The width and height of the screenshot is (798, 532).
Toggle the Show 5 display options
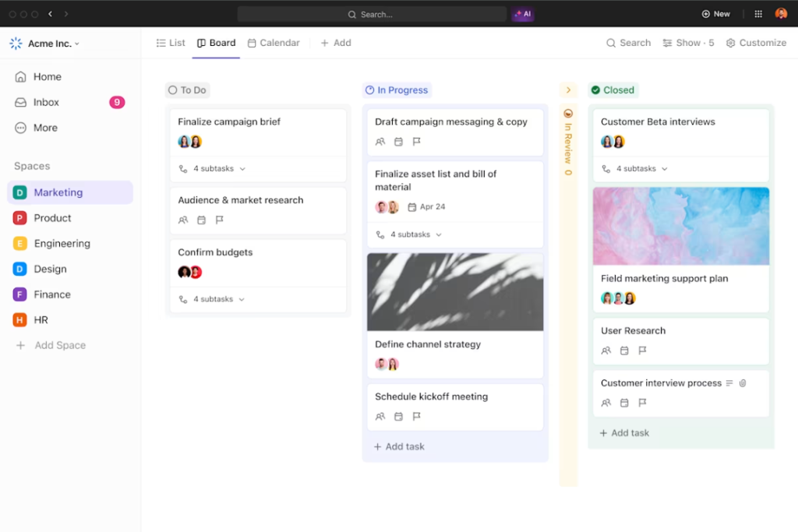click(688, 43)
